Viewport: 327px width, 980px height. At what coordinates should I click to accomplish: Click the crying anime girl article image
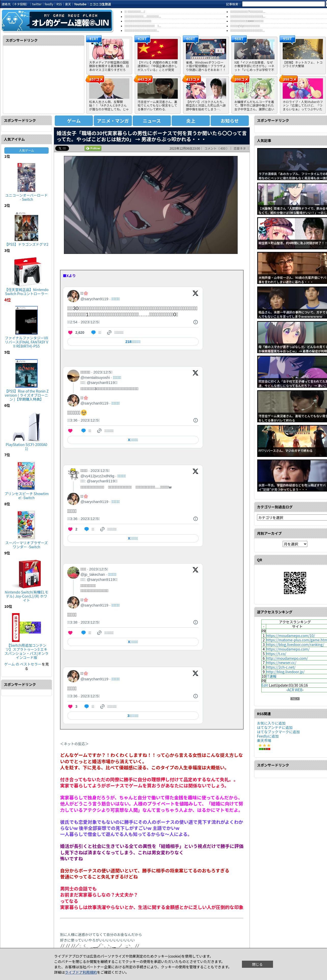(151, 205)
